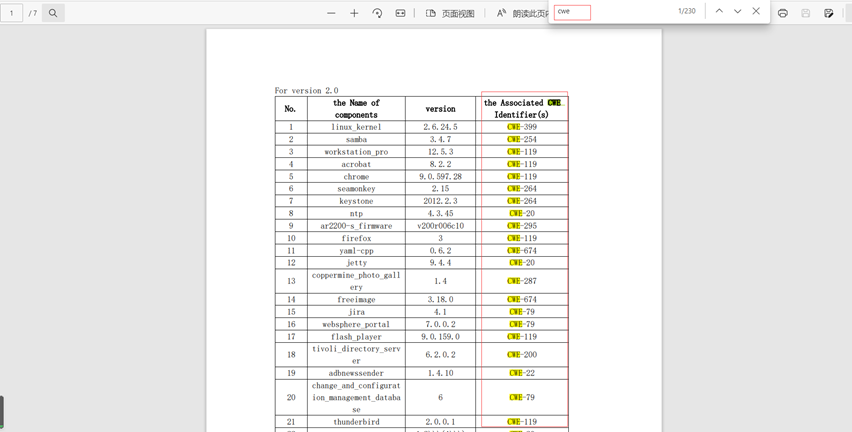
Task: Close the find bar
Action: pyautogui.click(x=756, y=11)
